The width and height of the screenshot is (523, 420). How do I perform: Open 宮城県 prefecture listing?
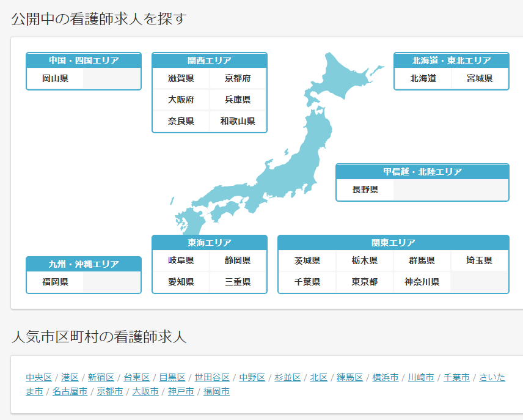tap(480, 78)
